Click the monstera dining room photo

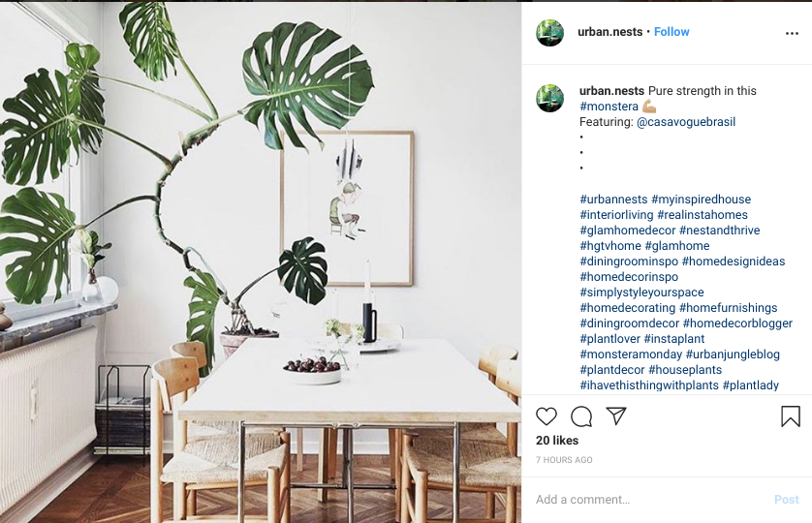[261, 262]
